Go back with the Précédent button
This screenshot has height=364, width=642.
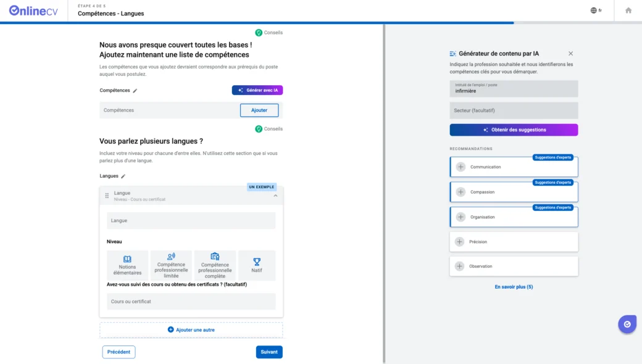tap(119, 352)
